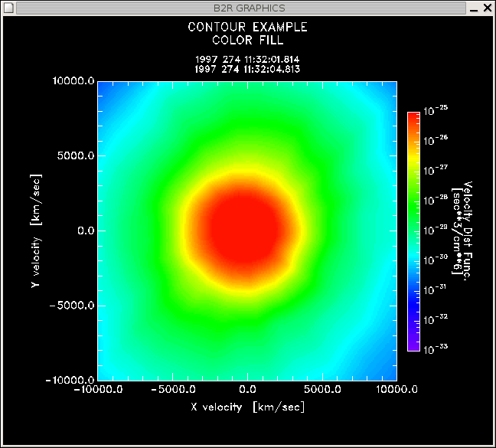The width and height of the screenshot is (496, 448).
Task: Click colorbar label 10^-29
Action: [x=436, y=230]
